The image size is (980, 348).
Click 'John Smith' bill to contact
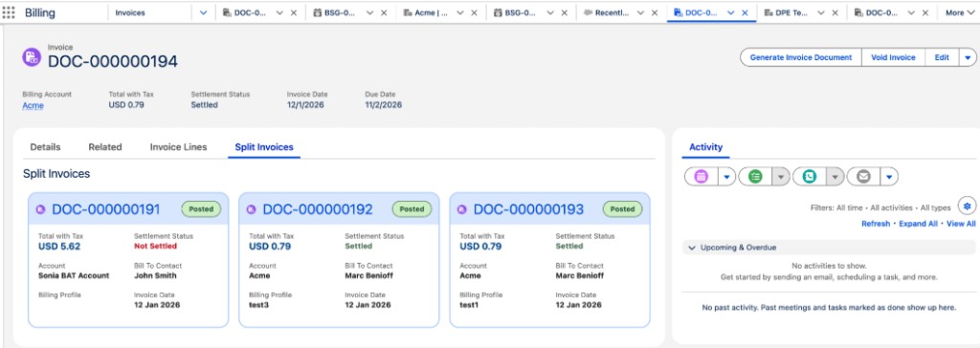[155, 275]
